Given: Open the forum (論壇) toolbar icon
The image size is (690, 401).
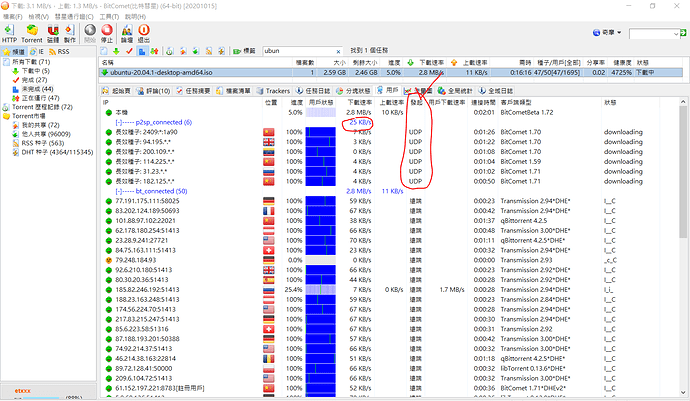Looking at the screenshot, I should coord(127,34).
